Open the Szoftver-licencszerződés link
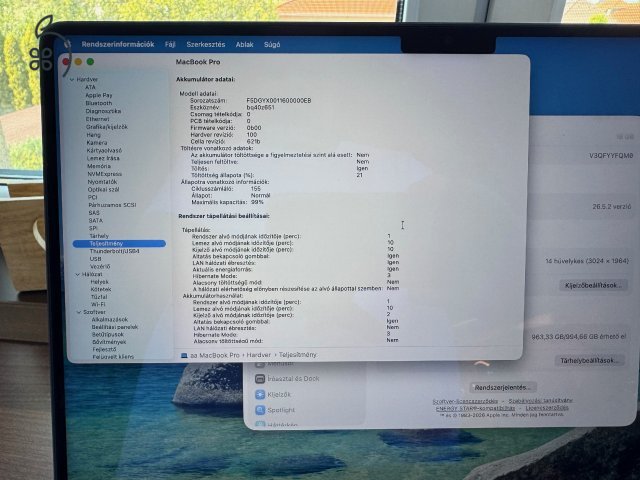640x480 pixels. pyautogui.click(x=465, y=402)
